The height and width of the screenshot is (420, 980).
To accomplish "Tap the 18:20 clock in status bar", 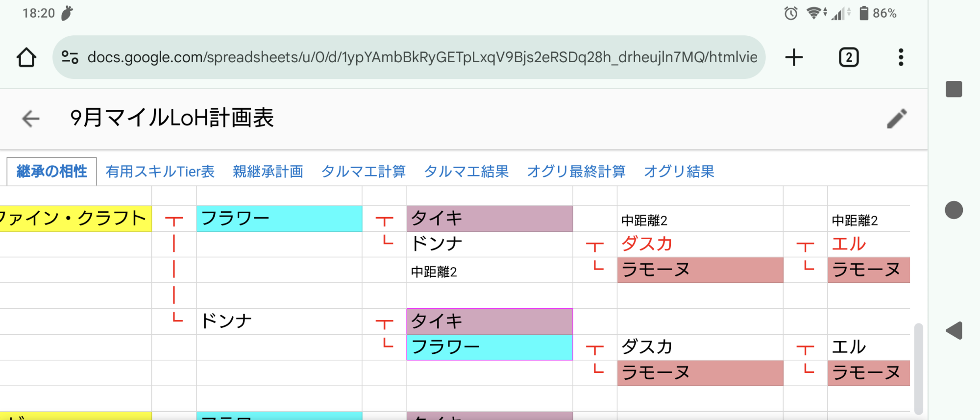I will tap(39, 13).
